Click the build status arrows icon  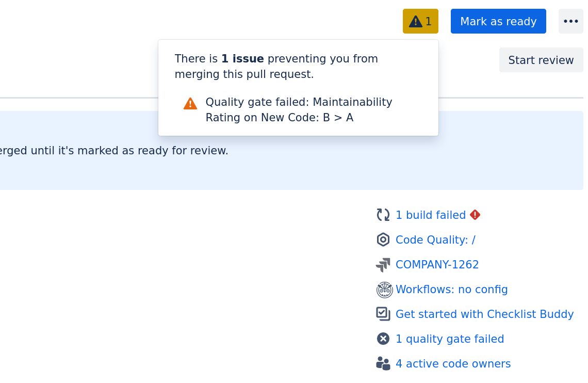click(383, 215)
